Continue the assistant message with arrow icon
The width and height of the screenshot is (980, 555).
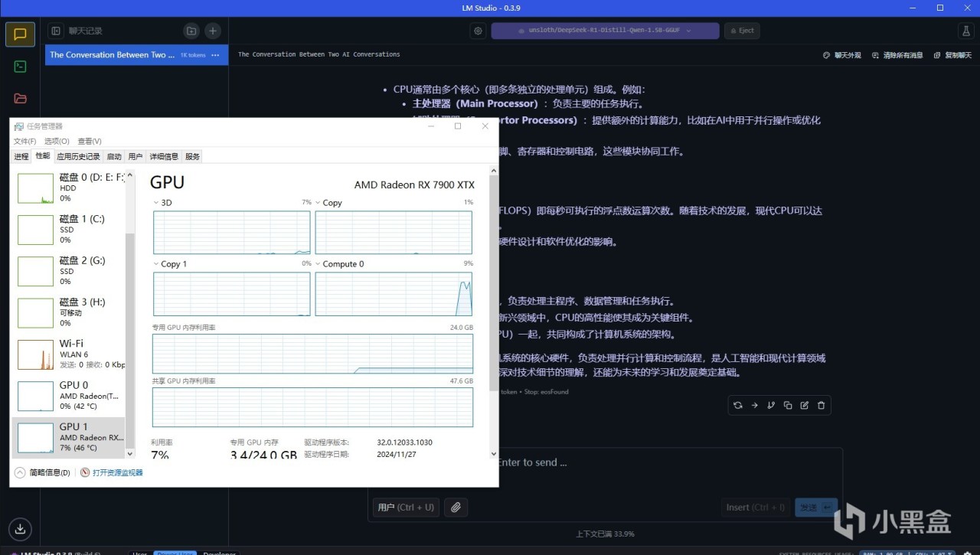(x=754, y=405)
